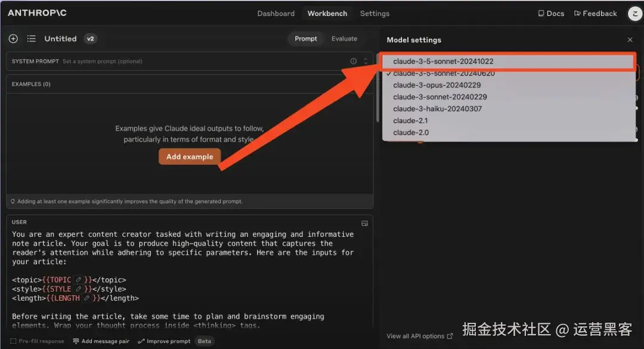Click the Untitled prompt title
Viewport: 644px width, 349px height.
point(60,39)
